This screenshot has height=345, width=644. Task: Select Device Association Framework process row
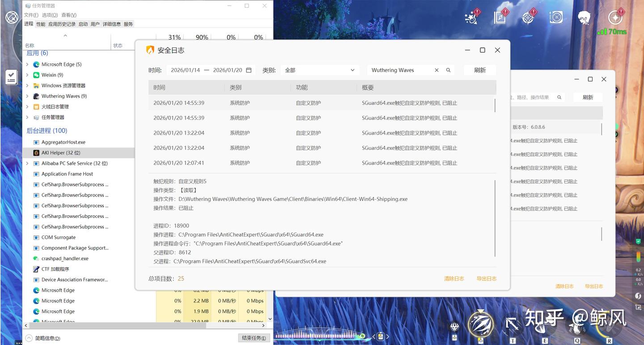point(79,280)
